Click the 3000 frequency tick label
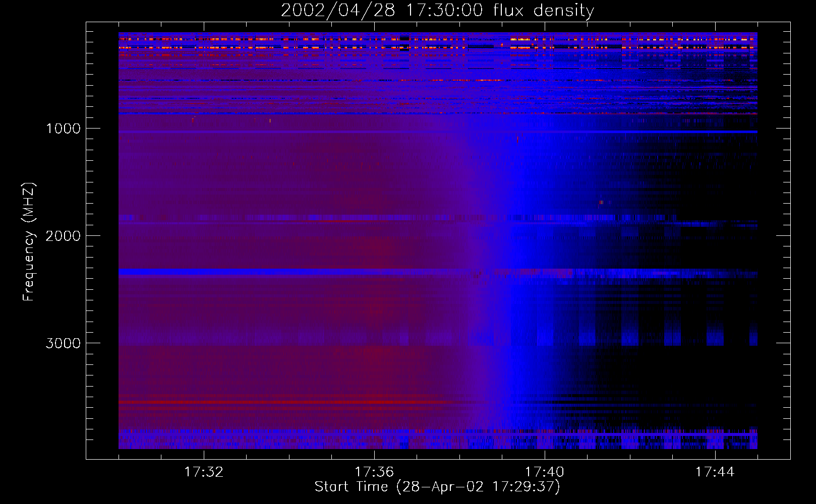The image size is (816, 504). coord(63,343)
